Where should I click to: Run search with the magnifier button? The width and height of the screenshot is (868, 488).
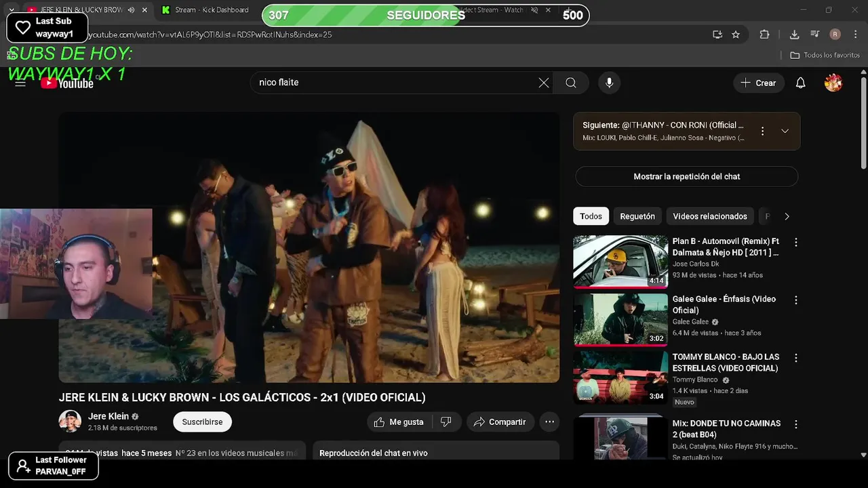click(571, 83)
